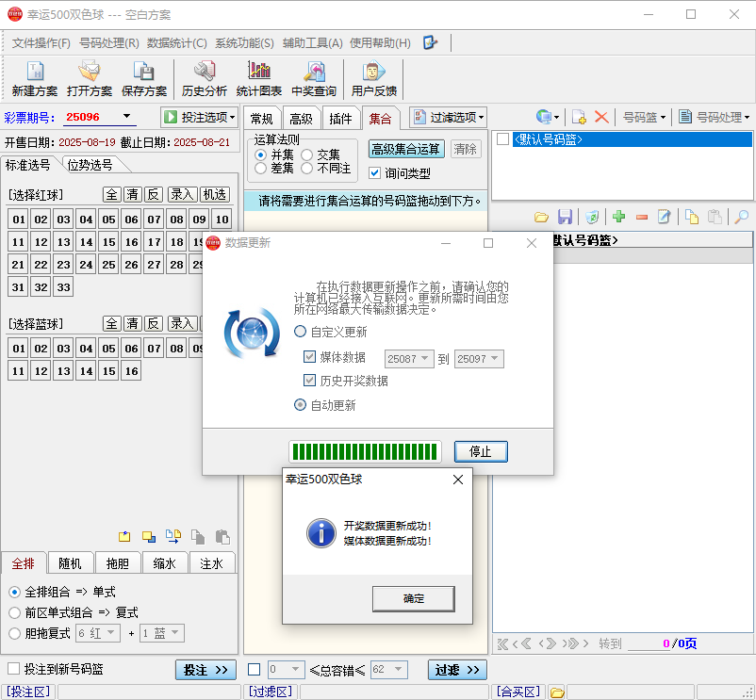This screenshot has width=756, height=700.
Task: Click 确定 in the success dialog
Action: tap(414, 598)
